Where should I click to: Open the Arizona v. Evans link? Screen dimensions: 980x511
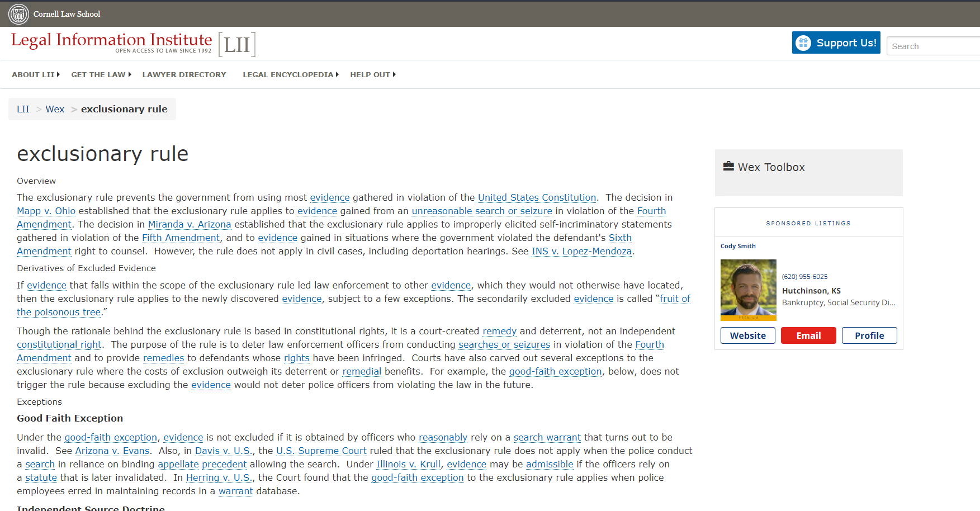[112, 451]
